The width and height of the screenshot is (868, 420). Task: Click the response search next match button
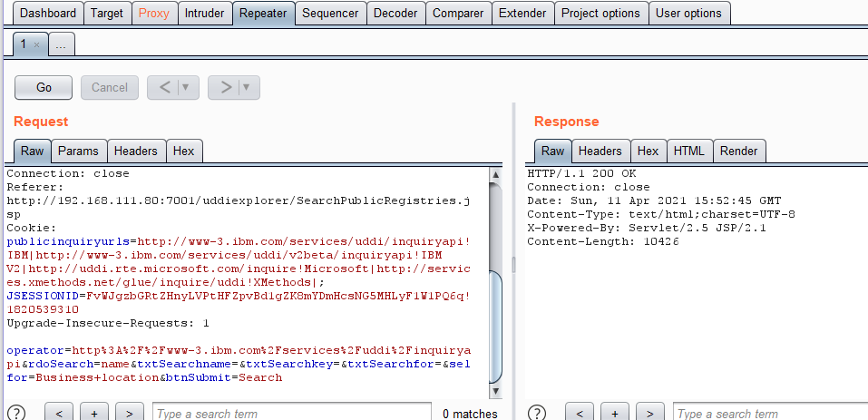(x=650, y=413)
